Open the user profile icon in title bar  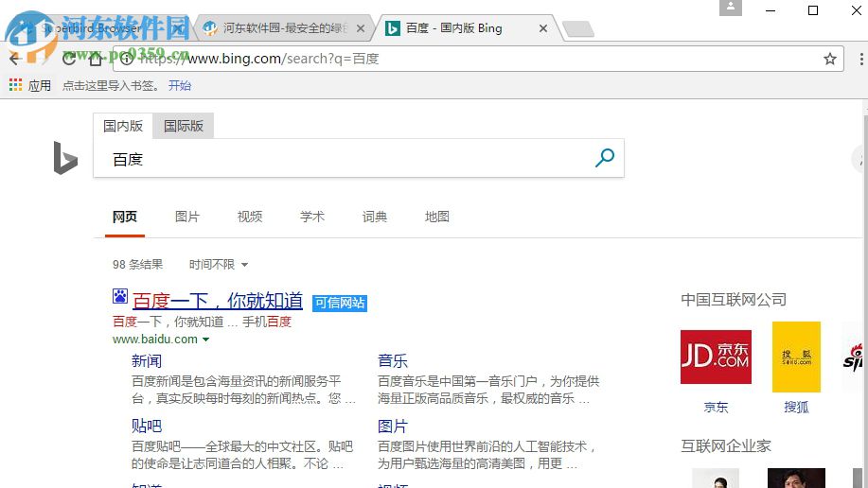(x=730, y=8)
